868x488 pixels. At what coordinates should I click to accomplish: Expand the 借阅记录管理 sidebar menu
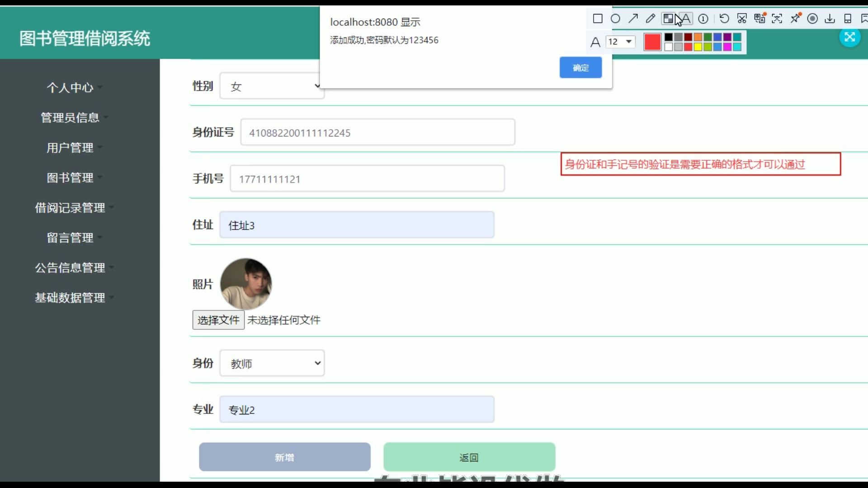click(x=75, y=207)
